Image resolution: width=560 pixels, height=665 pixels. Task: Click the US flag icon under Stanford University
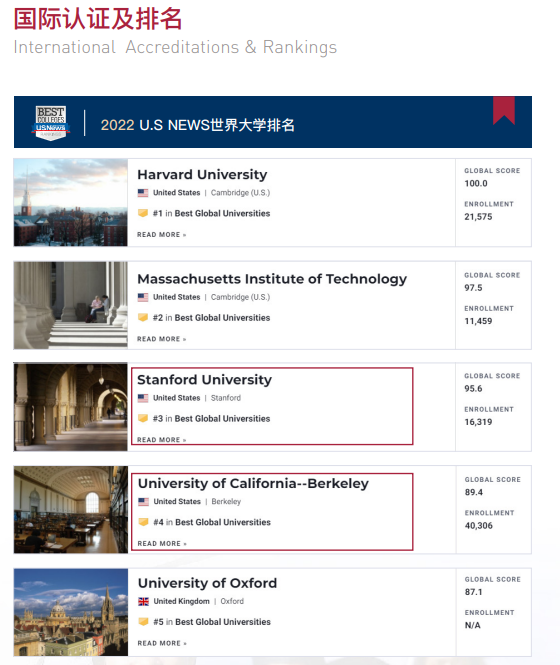coord(143,398)
